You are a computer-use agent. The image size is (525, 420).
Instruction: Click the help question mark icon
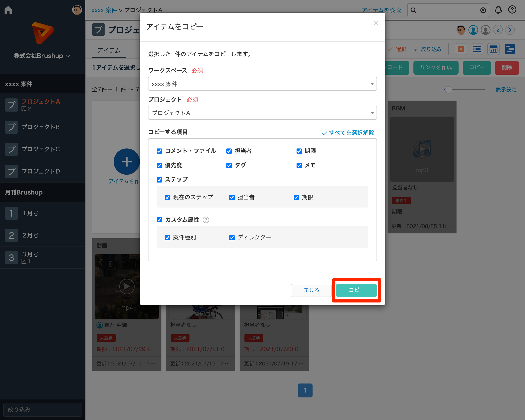click(x=512, y=10)
